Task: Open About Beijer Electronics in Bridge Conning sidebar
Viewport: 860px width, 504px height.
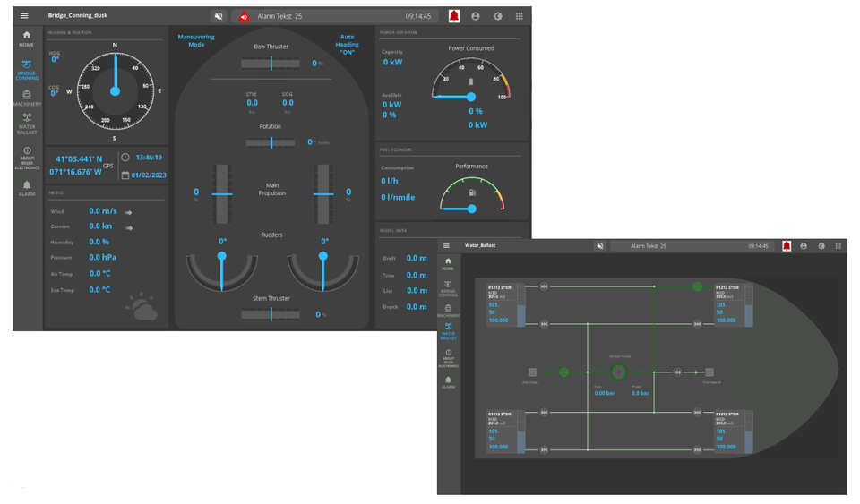Action: pyautogui.click(x=27, y=158)
